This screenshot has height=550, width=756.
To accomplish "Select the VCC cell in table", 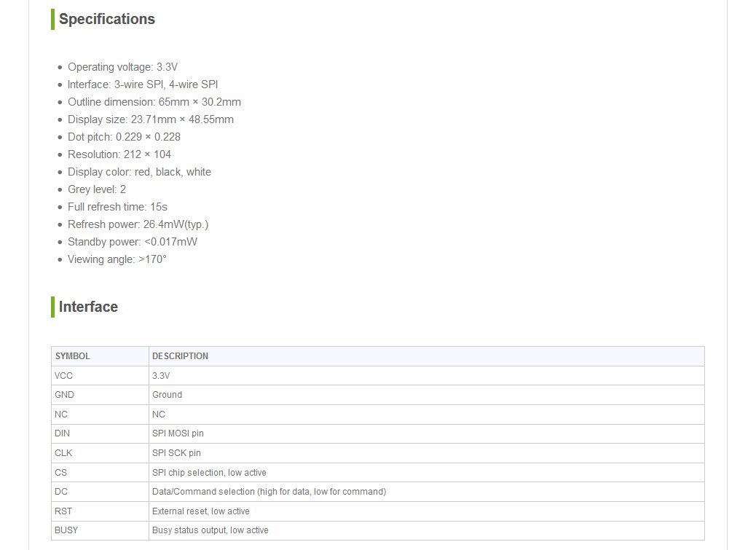I will [x=64, y=376].
